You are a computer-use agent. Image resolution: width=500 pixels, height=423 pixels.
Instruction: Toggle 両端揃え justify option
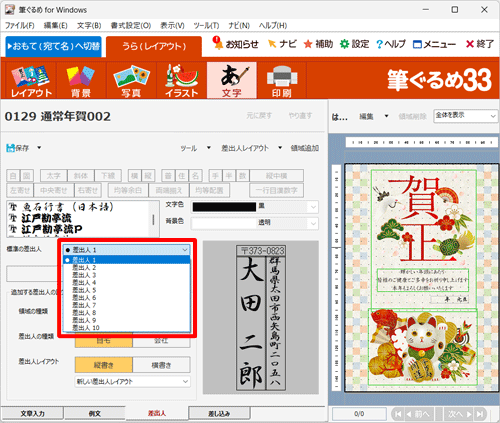169,190
